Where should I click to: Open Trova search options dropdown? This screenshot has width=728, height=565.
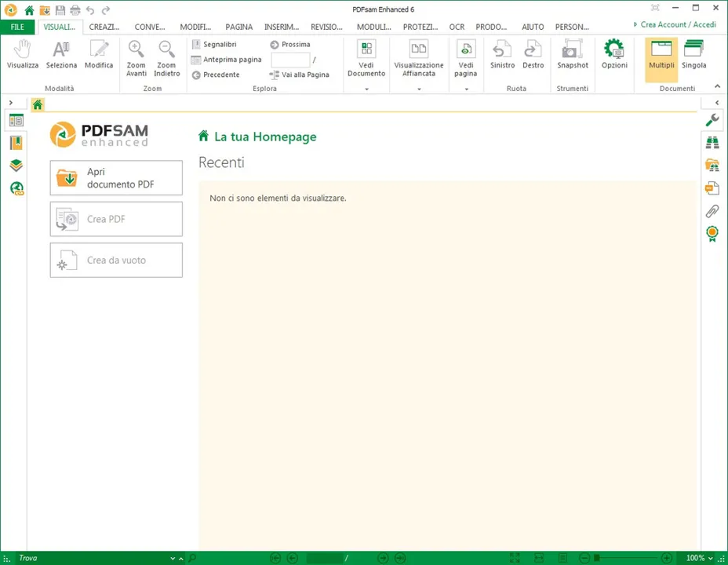click(173, 559)
